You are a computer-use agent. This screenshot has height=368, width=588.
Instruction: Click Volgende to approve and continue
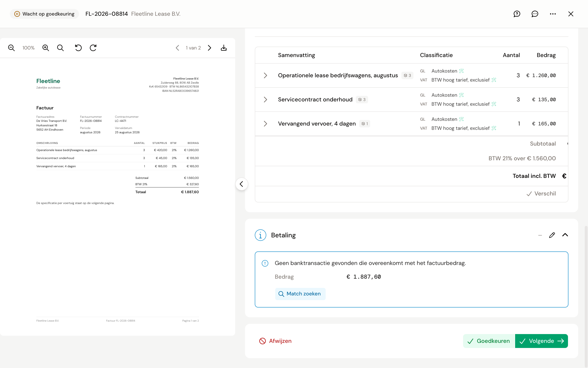coord(541,341)
